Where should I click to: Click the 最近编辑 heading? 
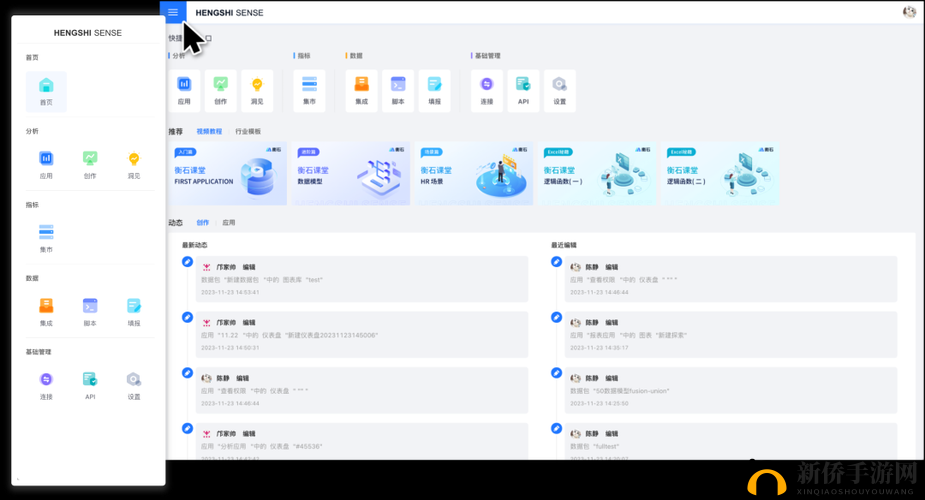[x=564, y=245]
